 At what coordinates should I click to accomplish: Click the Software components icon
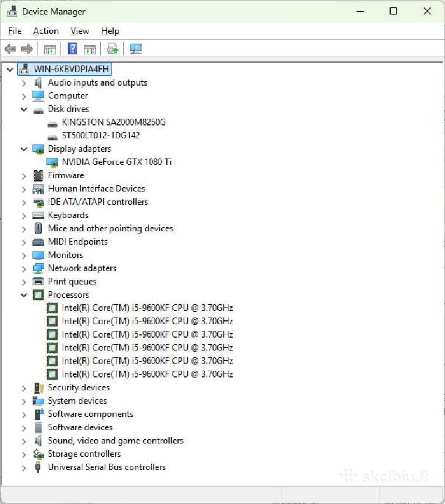coord(39,414)
